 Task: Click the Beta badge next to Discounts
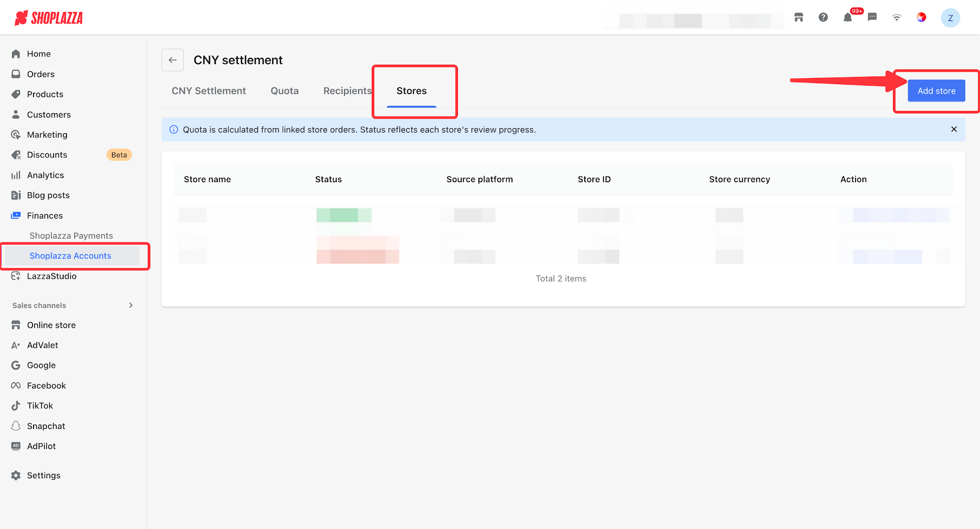(x=119, y=155)
